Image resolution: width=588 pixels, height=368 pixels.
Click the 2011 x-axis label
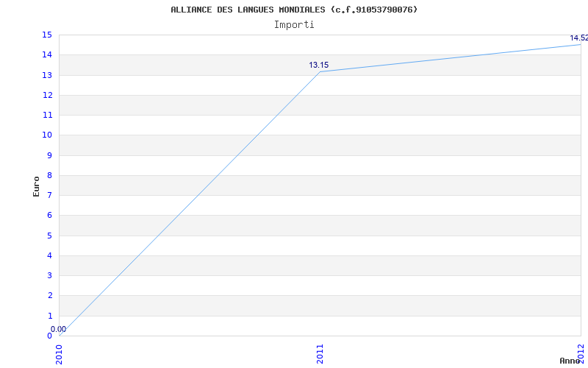point(320,354)
